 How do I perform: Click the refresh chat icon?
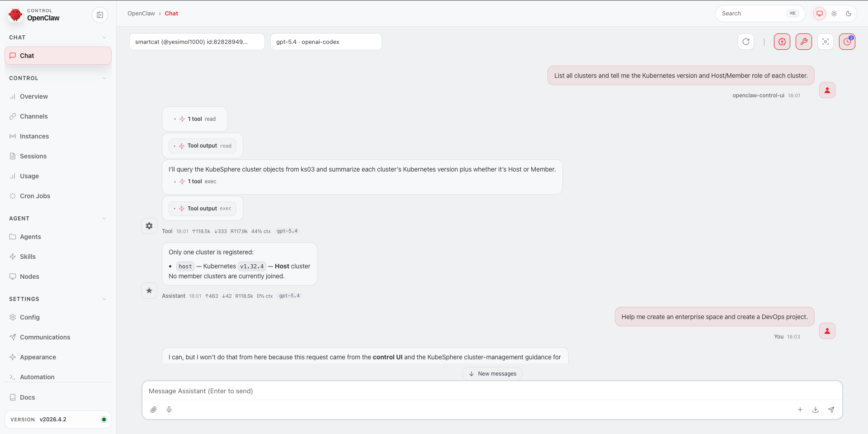[x=746, y=42]
